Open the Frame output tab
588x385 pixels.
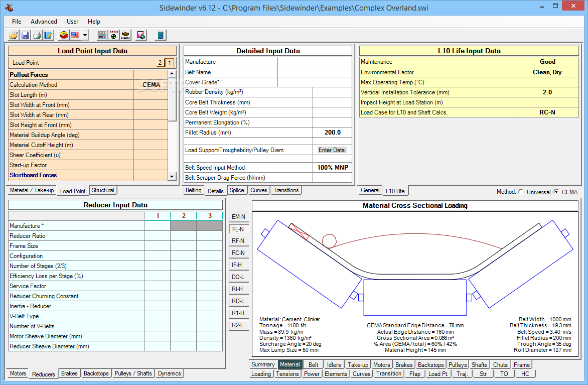click(x=522, y=364)
